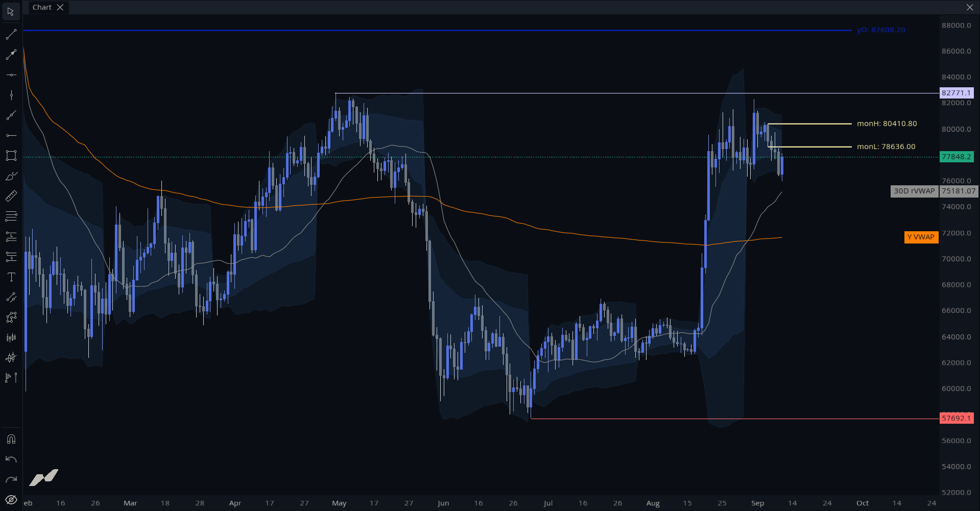Click the yO: 87608.20 label
Screen dimensions: 980x511
click(x=881, y=30)
